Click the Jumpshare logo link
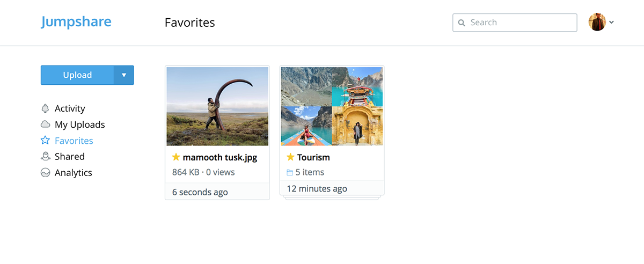The width and height of the screenshot is (644, 264). click(76, 22)
